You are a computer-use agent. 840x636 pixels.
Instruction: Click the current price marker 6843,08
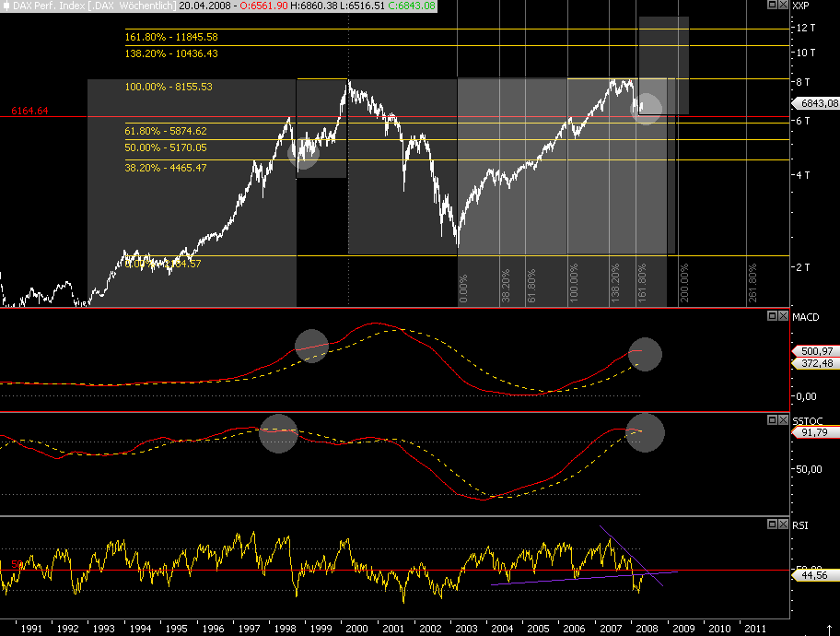[816, 103]
